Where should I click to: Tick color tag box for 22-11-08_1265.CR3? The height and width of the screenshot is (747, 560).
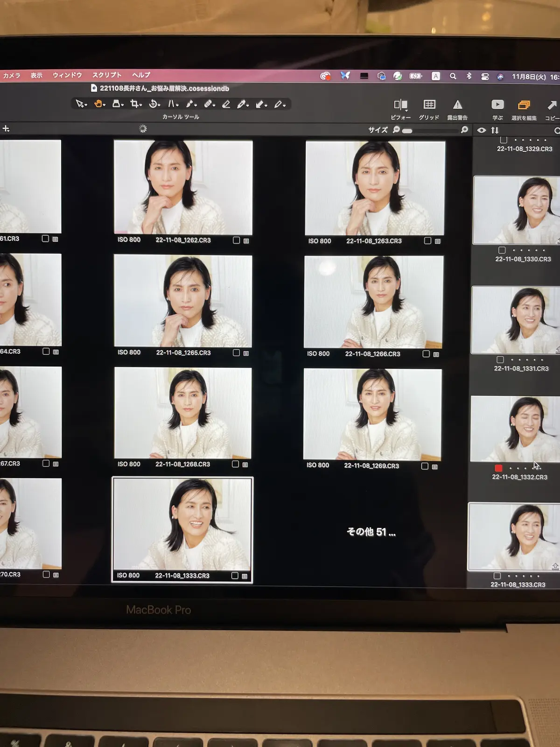[236, 352]
